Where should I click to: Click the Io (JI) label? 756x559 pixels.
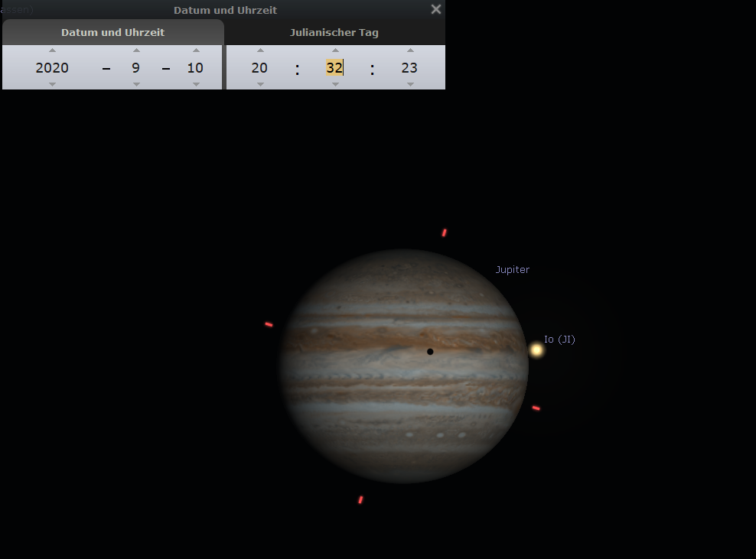click(x=559, y=340)
